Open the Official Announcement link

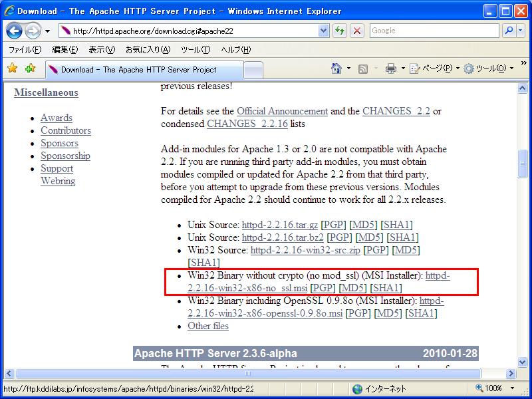click(x=282, y=111)
